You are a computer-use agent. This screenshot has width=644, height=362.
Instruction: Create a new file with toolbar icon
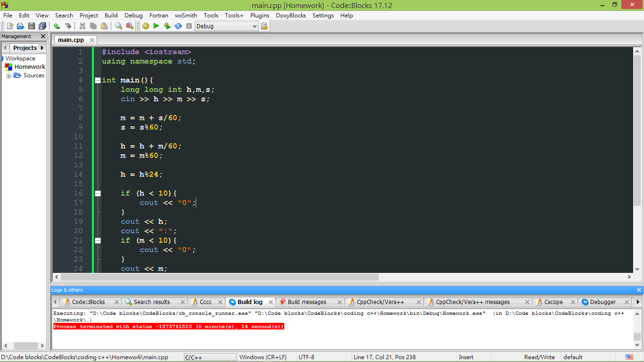pos(9,26)
